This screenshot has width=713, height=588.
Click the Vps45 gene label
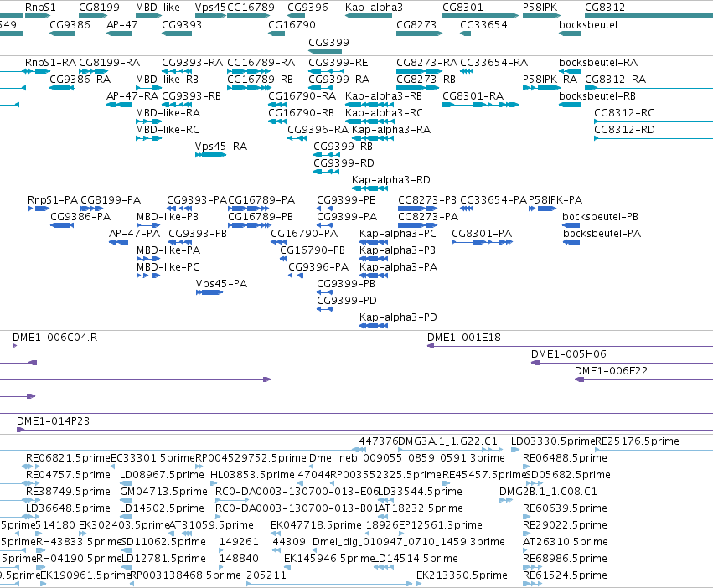pos(210,8)
